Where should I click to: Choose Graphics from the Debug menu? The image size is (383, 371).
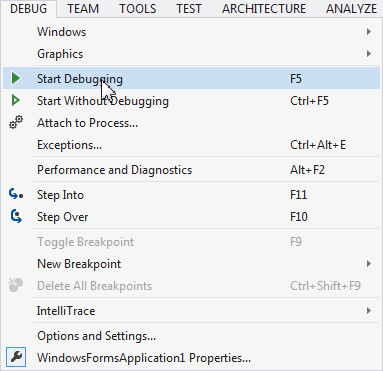pos(191,54)
